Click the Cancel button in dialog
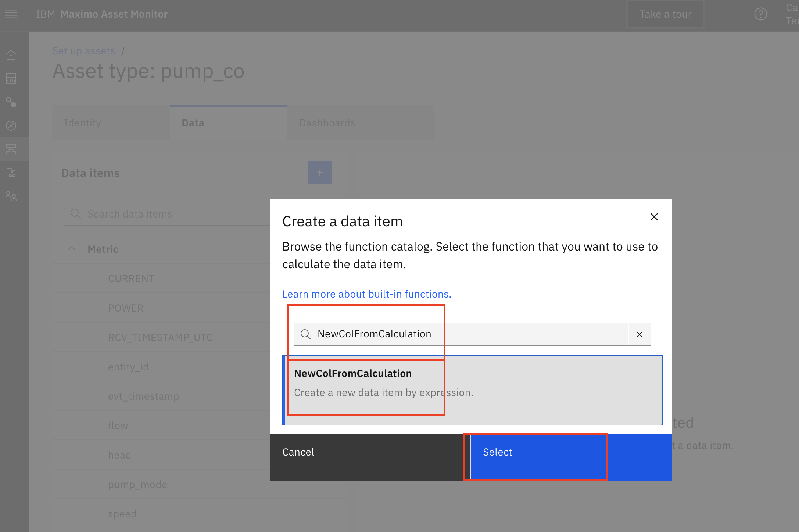The height and width of the screenshot is (532, 799). click(x=370, y=457)
